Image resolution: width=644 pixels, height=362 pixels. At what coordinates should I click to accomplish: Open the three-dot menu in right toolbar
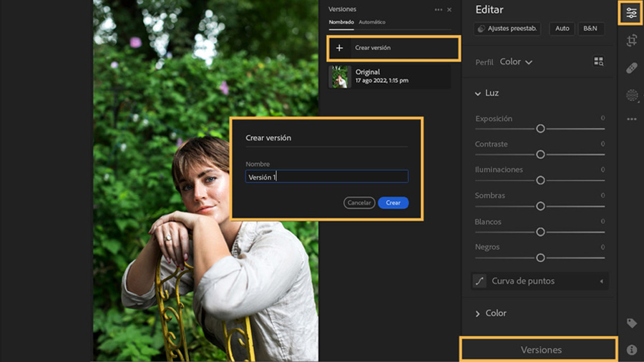pos(632,119)
